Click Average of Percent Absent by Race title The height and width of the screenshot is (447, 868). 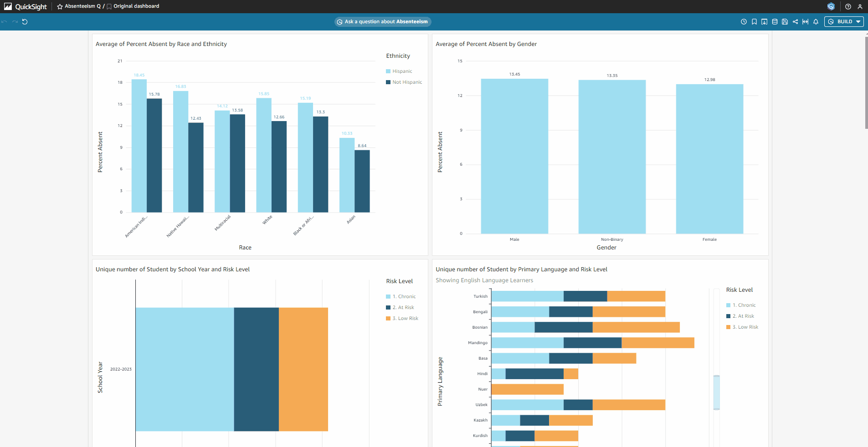pyautogui.click(x=161, y=44)
